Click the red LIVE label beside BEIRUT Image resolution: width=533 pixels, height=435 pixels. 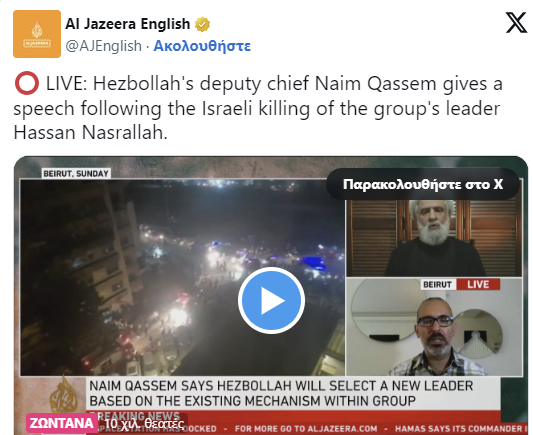[478, 284]
